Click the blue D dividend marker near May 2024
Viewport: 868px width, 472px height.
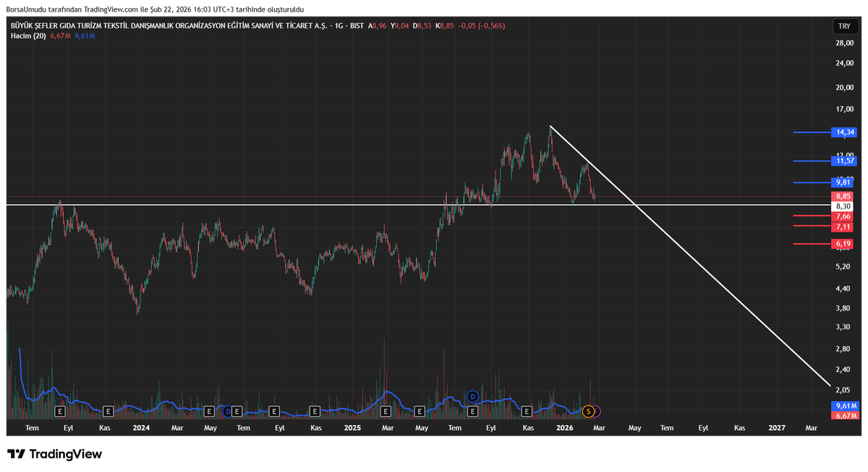tap(227, 411)
